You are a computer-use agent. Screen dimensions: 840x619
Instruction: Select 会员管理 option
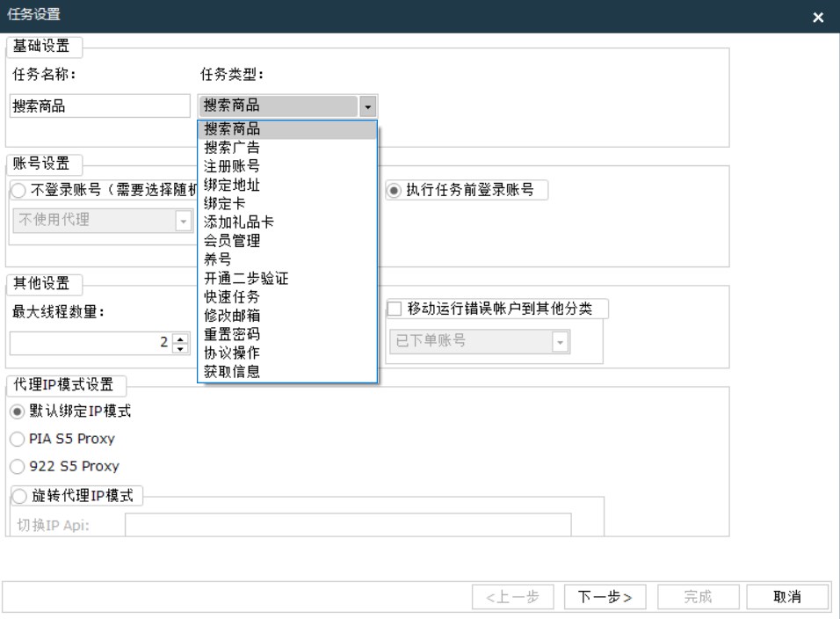click(287, 241)
